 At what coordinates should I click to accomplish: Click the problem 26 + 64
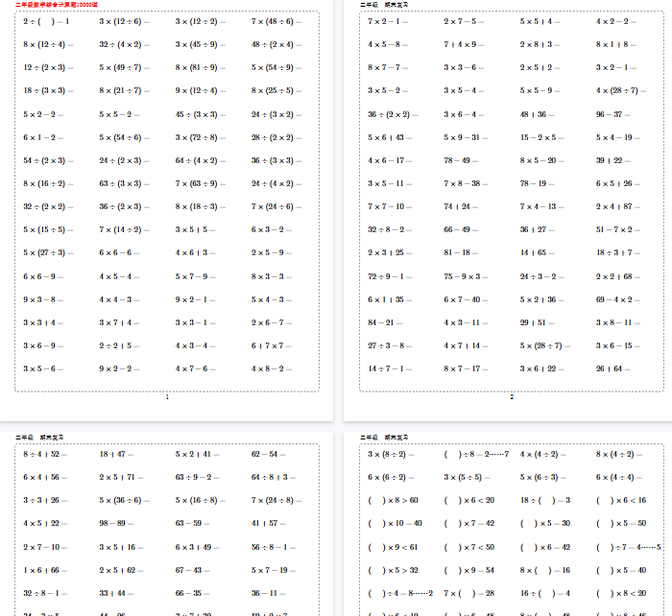coord(612,368)
